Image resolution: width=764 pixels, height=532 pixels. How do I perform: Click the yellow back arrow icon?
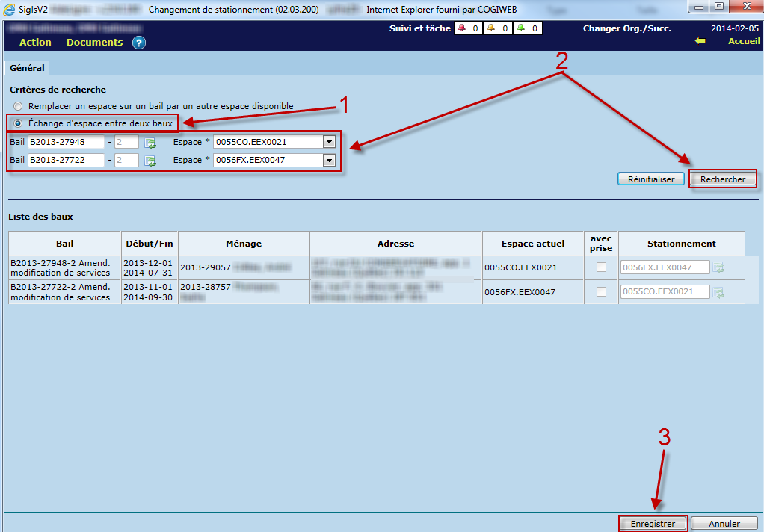tap(700, 41)
